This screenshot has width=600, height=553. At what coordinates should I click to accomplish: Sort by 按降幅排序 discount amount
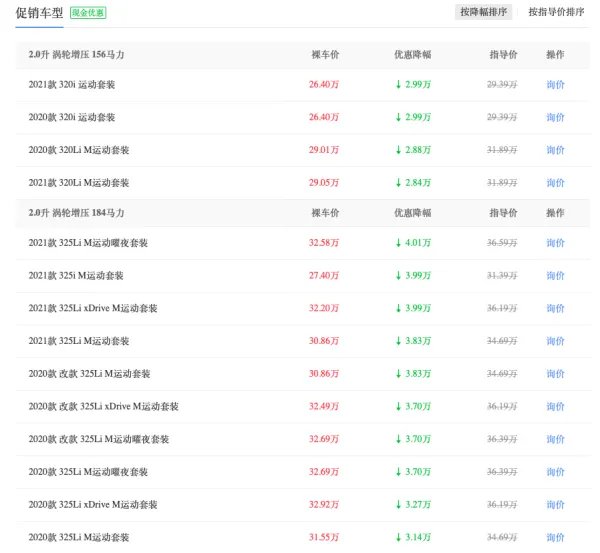tap(483, 12)
